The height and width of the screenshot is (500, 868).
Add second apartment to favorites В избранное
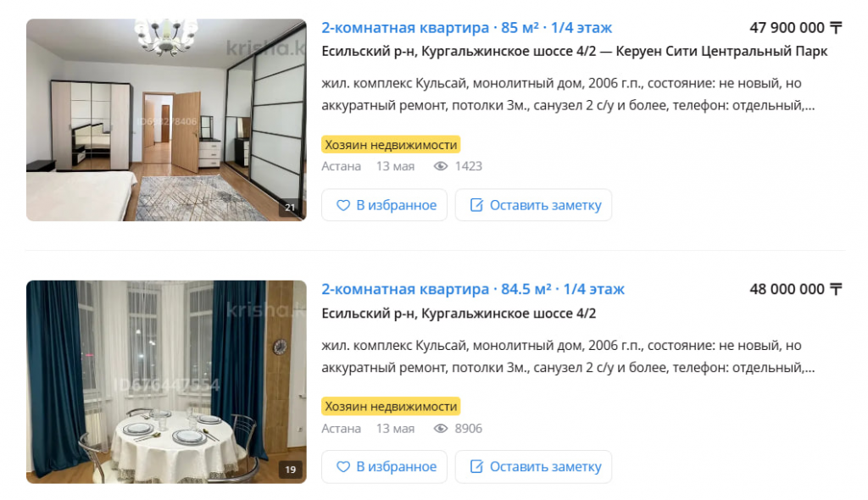pyautogui.click(x=384, y=467)
